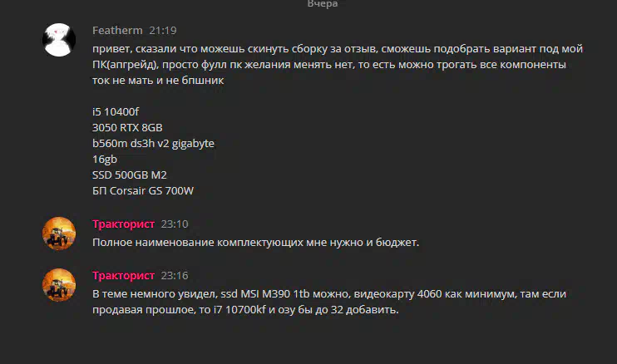
Task: Click the 21:19 message timestamp
Action: 164,31
